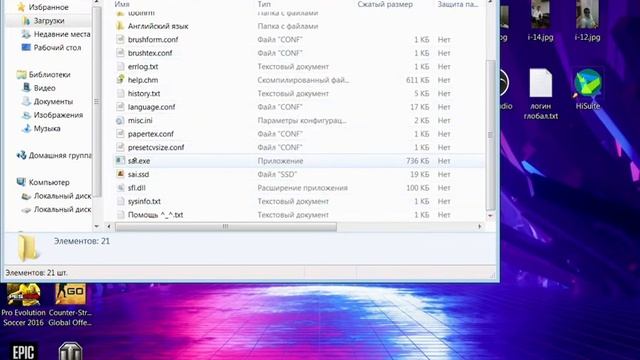640x360 pixels.
Task: Open the i-14.jpg desktop image
Action: click(x=540, y=20)
